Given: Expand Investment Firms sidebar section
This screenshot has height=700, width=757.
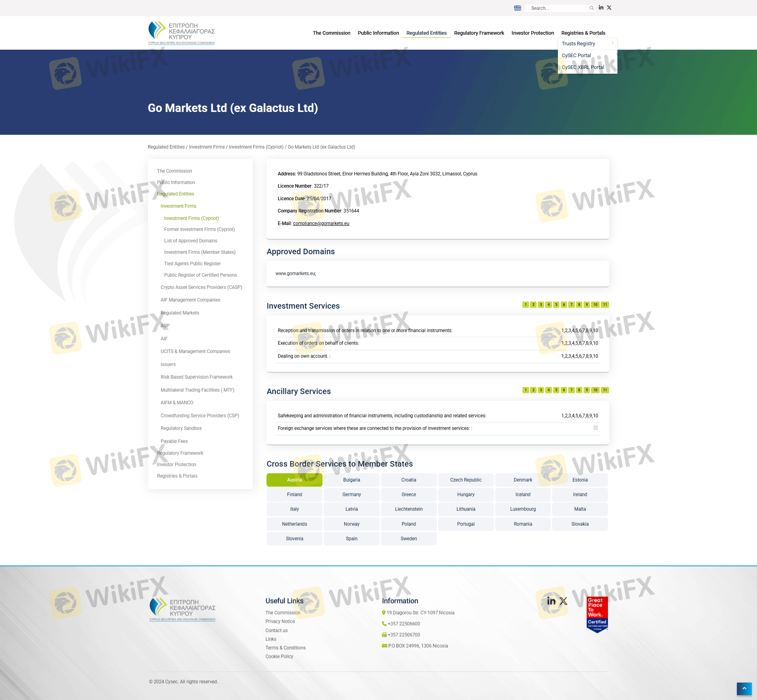Looking at the screenshot, I should click(178, 206).
